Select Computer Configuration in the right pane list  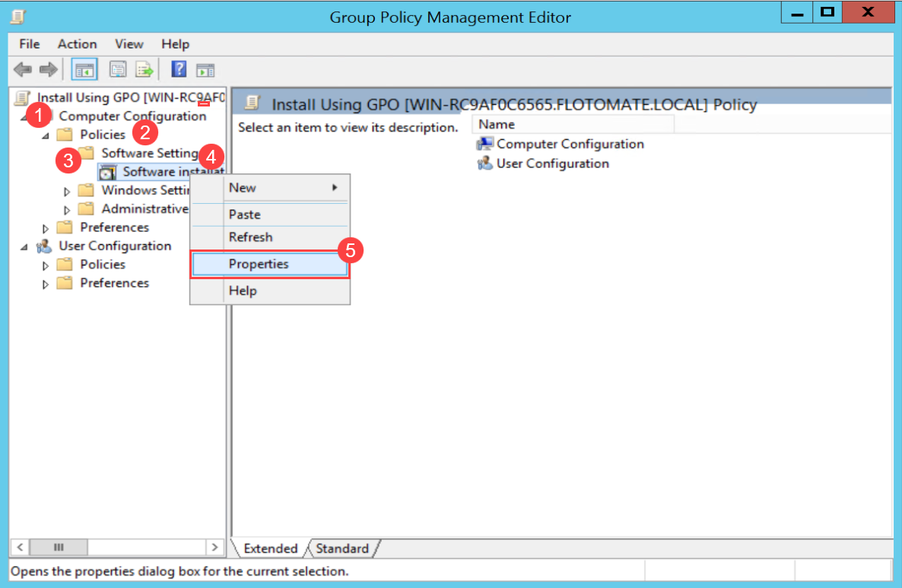[x=570, y=144]
